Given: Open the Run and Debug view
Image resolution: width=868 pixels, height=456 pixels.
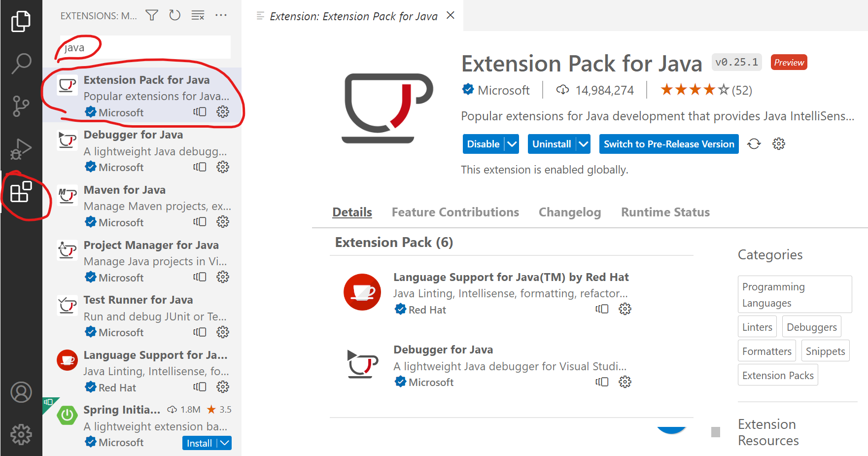Looking at the screenshot, I should tap(21, 149).
